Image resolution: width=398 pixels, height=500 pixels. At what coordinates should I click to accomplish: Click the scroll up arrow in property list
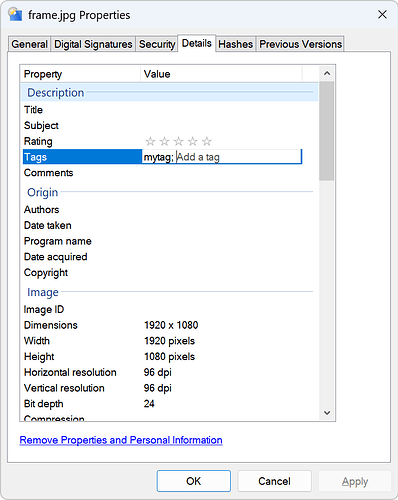coord(327,73)
